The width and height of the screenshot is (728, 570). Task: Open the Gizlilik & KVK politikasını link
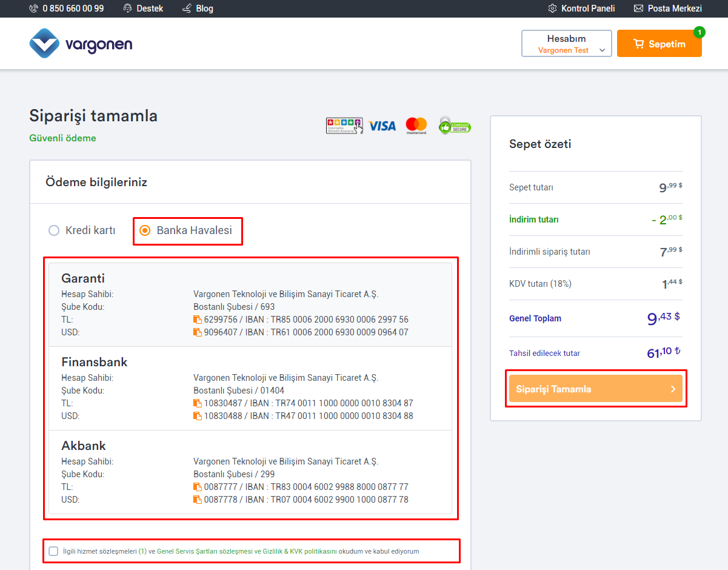tap(299, 551)
